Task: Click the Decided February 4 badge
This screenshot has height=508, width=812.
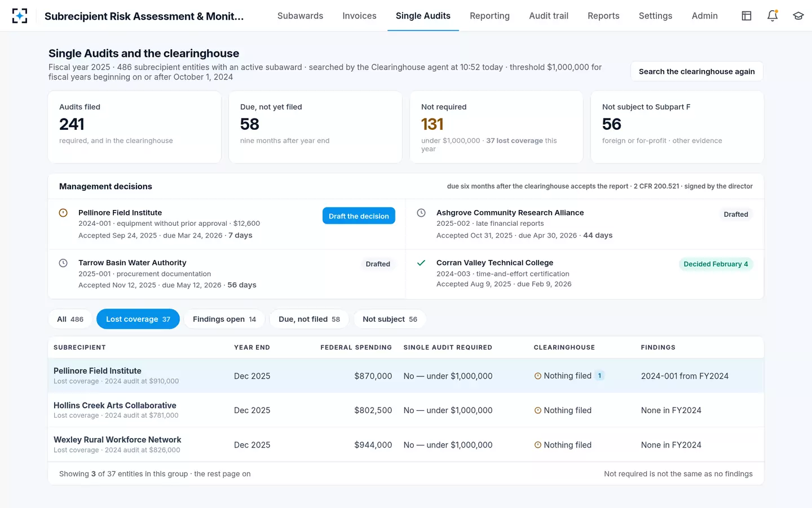Action: pos(716,264)
